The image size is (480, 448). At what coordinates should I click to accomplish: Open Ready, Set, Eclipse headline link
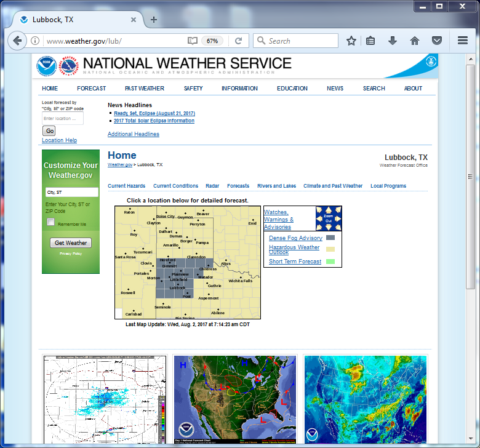(x=154, y=113)
